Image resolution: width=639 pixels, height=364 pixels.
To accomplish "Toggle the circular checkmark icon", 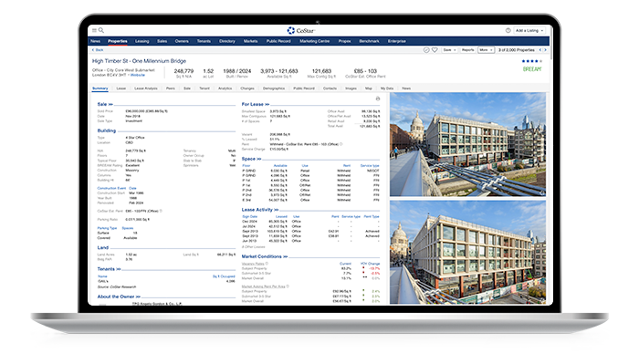I will (x=426, y=50).
